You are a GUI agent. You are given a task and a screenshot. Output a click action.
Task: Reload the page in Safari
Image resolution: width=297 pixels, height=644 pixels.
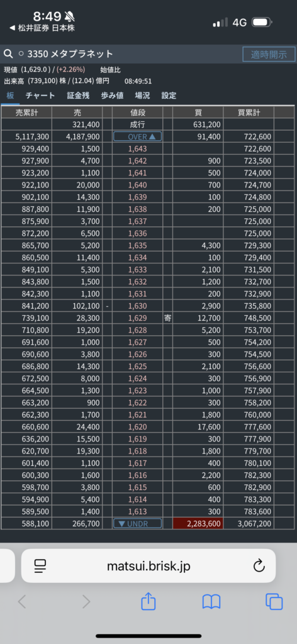[x=259, y=567]
